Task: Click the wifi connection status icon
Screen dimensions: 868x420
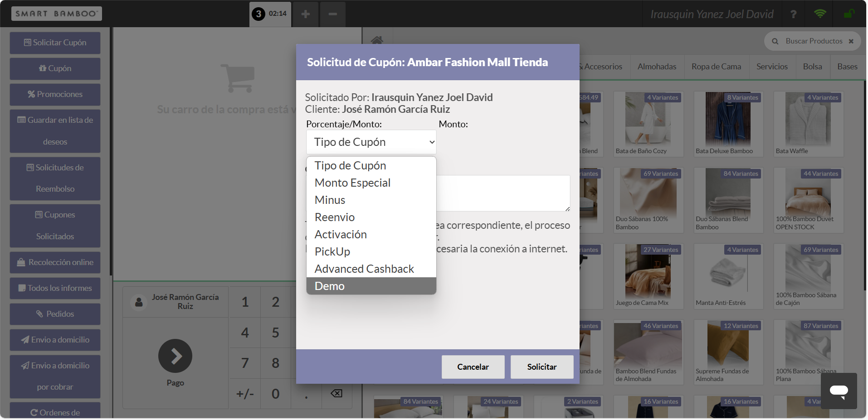Action: click(820, 14)
